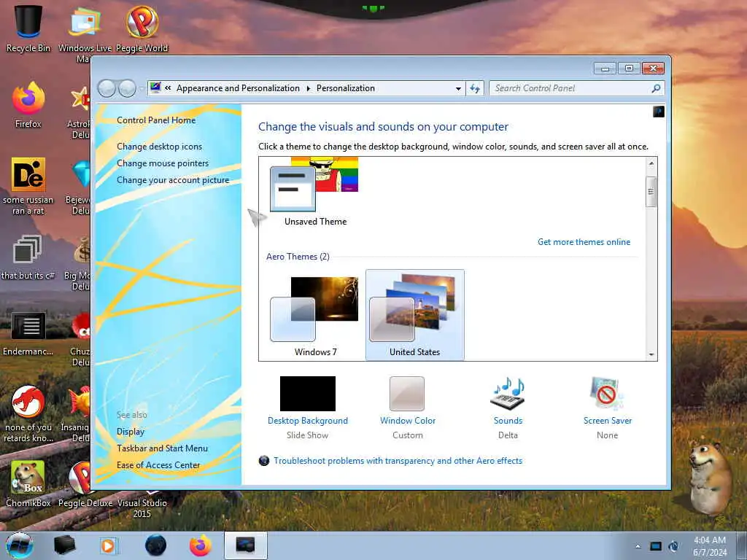
Task: Click the tray icon beside the clock
Action: coord(673,546)
